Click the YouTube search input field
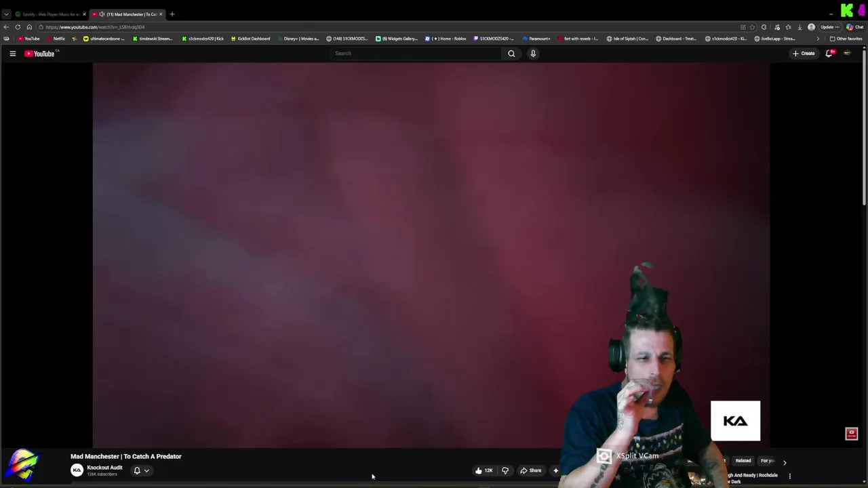Image resolution: width=868 pixels, height=488 pixels. [416, 54]
